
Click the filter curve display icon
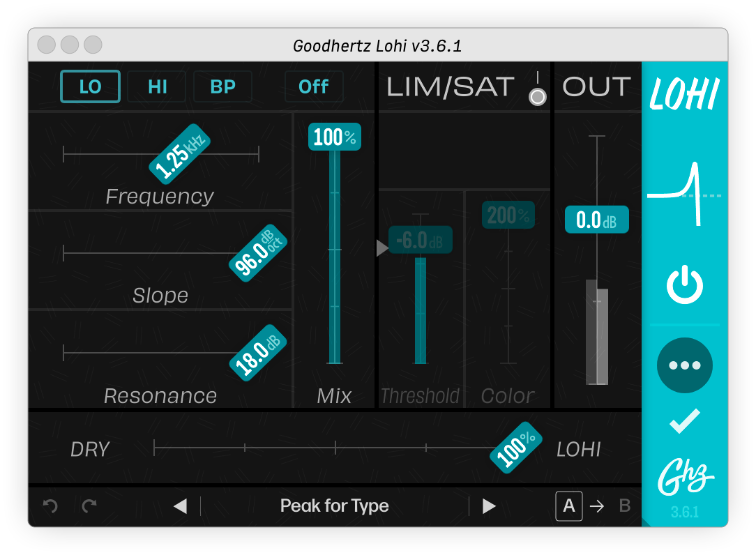coord(684,194)
